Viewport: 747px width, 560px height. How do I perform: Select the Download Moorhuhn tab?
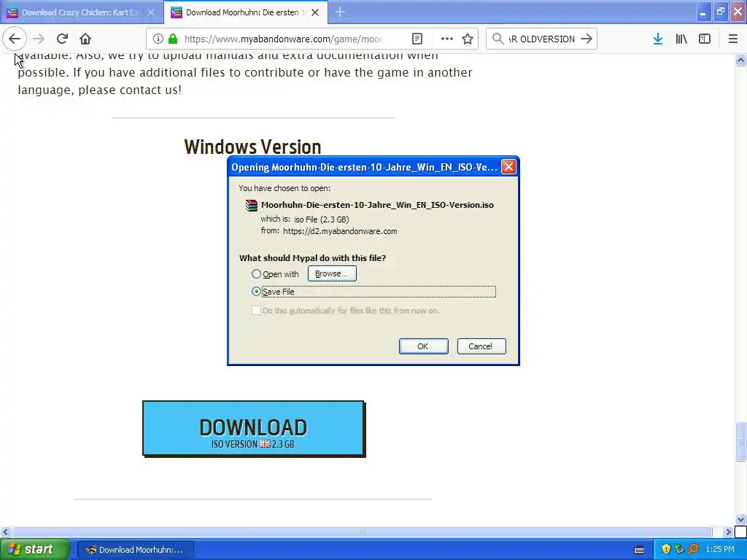coord(246,12)
